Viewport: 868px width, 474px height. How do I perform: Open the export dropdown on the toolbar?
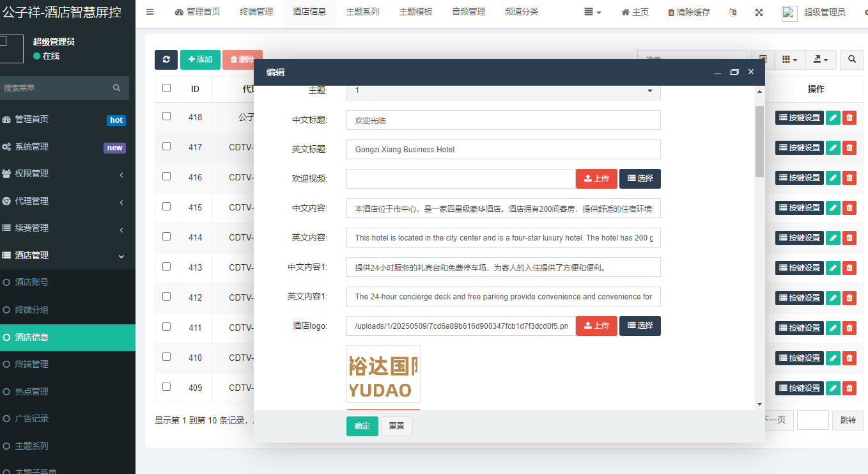pyautogui.click(x=821, y=59)
